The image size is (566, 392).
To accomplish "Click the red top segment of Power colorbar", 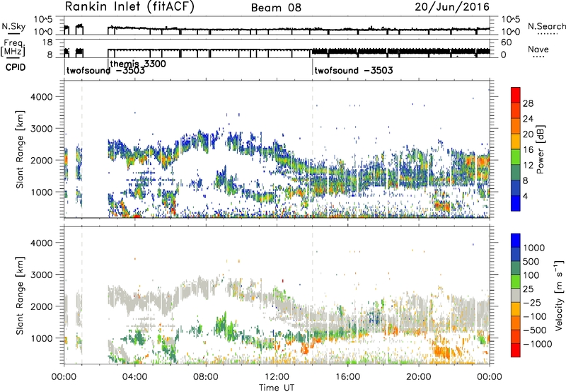I will (x=516, y=96).
